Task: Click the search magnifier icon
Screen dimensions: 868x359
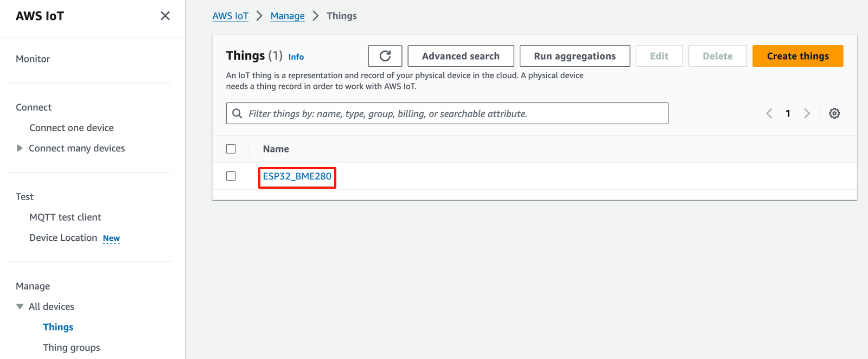Action: pyautogui.click(x=237, y=113)
